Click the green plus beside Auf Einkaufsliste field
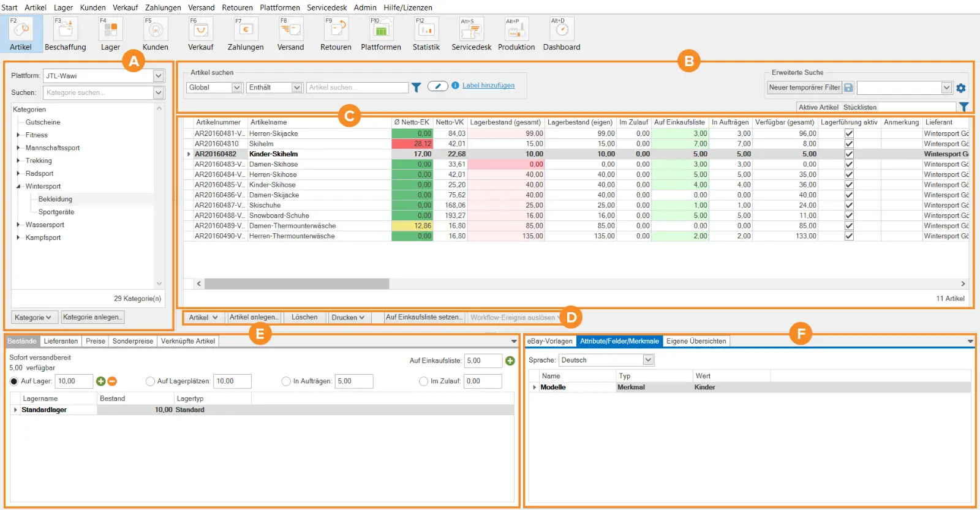The height and width of the screenshot is (510, 980). pyautogui.click(x=510, y=361)
